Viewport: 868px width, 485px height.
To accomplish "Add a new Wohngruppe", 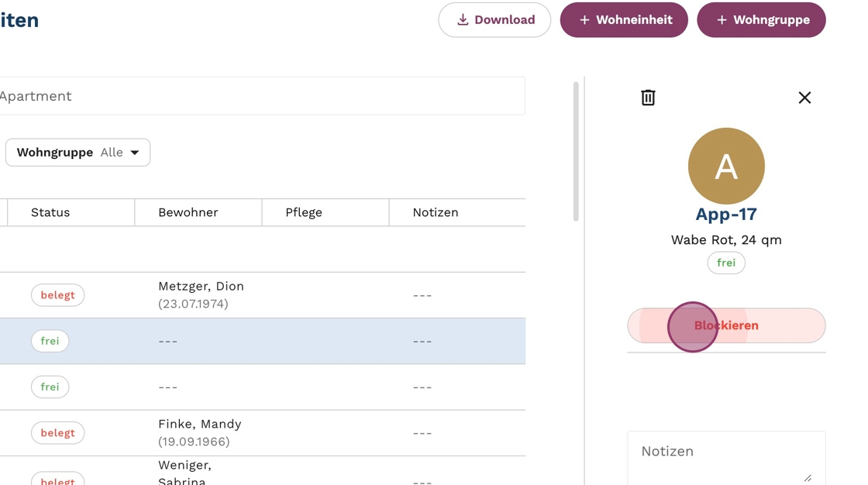I will coord(761,20).
